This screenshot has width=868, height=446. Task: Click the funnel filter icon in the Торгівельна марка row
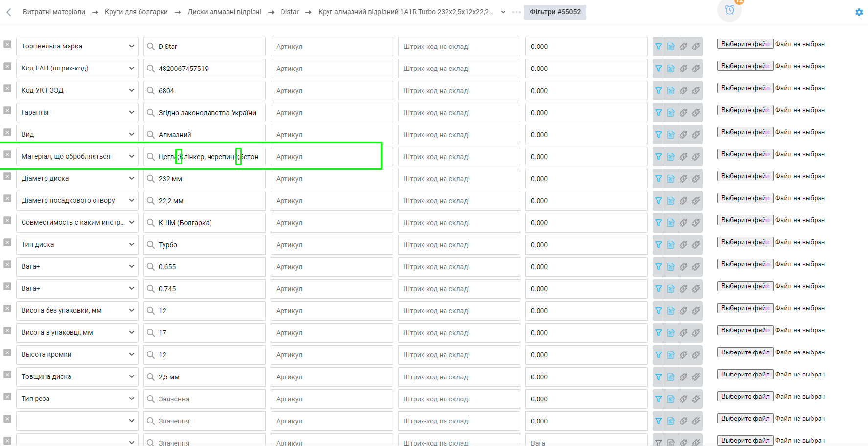click(658, 47)
